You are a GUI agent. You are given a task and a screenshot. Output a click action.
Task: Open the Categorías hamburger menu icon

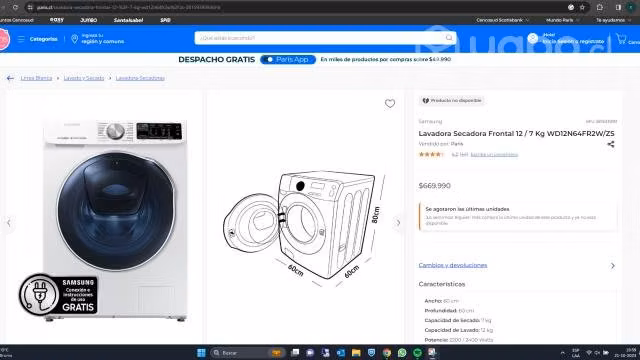coord(21,39)
